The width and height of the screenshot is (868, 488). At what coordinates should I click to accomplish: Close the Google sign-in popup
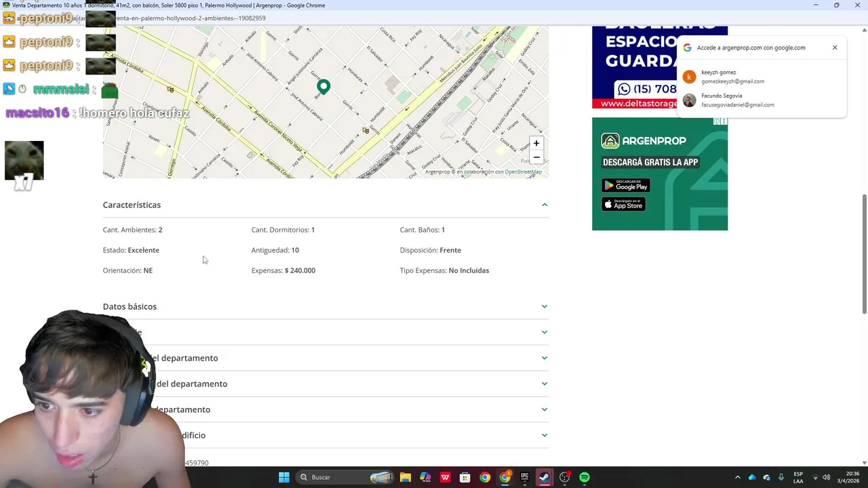coord(835,47)
